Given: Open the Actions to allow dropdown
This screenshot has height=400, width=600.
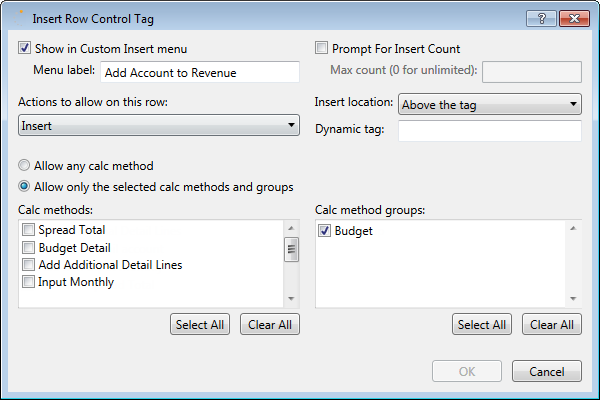Looking at the screenshot, I should click(x=159, y=125).
